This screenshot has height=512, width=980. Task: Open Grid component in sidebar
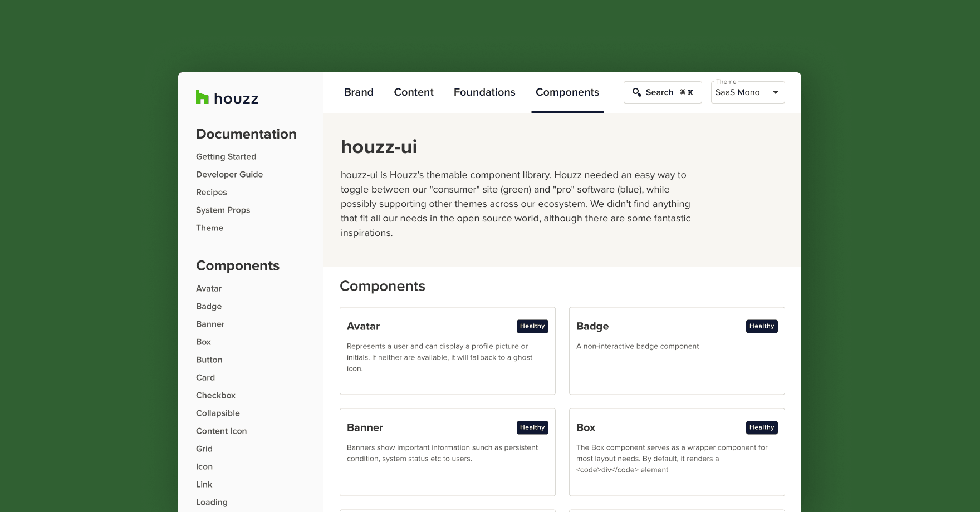pos(204,449)
